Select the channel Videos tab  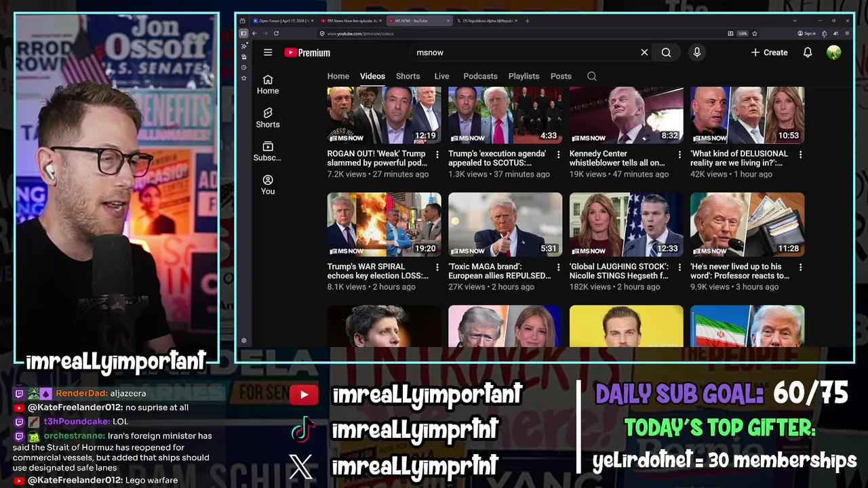pos(372,76)
